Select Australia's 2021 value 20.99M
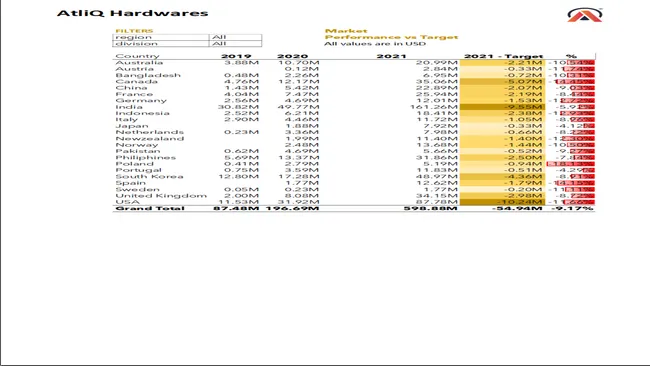This screenshot has width=650, height=366. pos(437,63)
